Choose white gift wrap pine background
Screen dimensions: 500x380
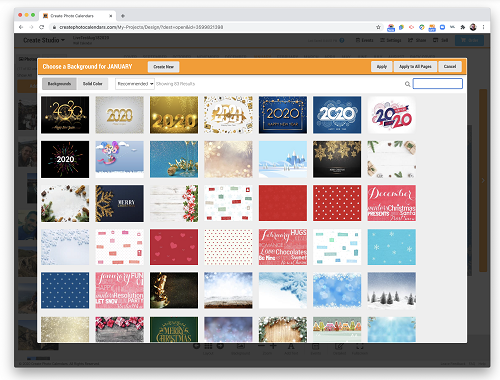click(392, 159)
